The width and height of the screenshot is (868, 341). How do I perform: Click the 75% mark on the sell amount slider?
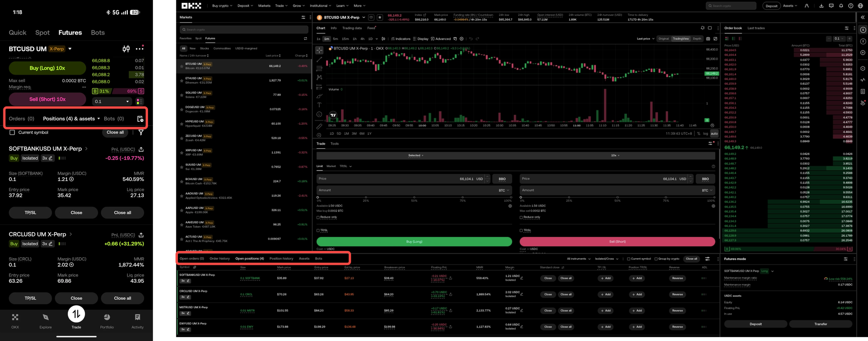click(x=666, y=197)
